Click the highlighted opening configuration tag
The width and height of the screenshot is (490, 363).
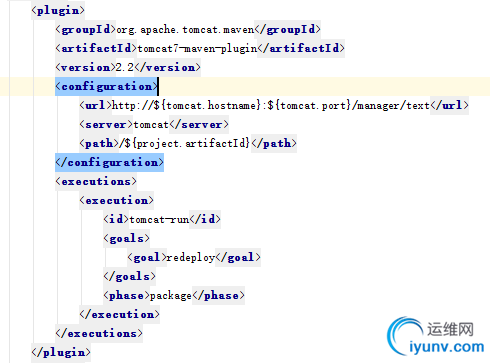click(106, 87)
